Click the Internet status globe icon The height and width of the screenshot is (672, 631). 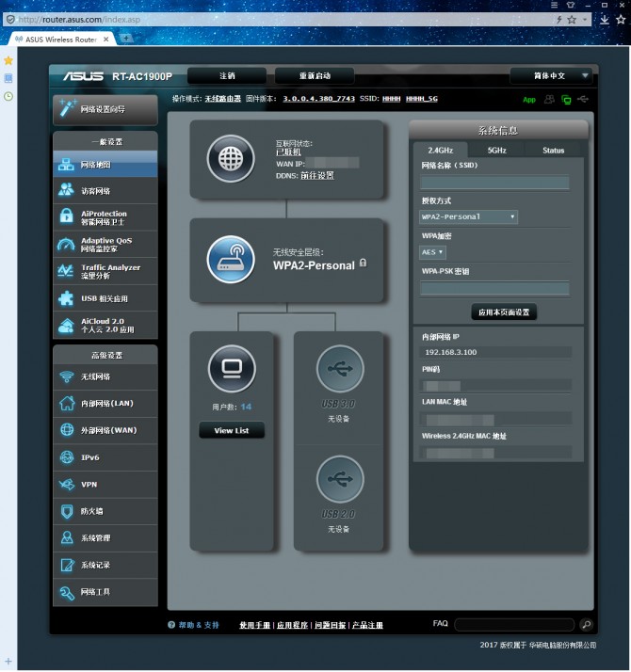231,158
